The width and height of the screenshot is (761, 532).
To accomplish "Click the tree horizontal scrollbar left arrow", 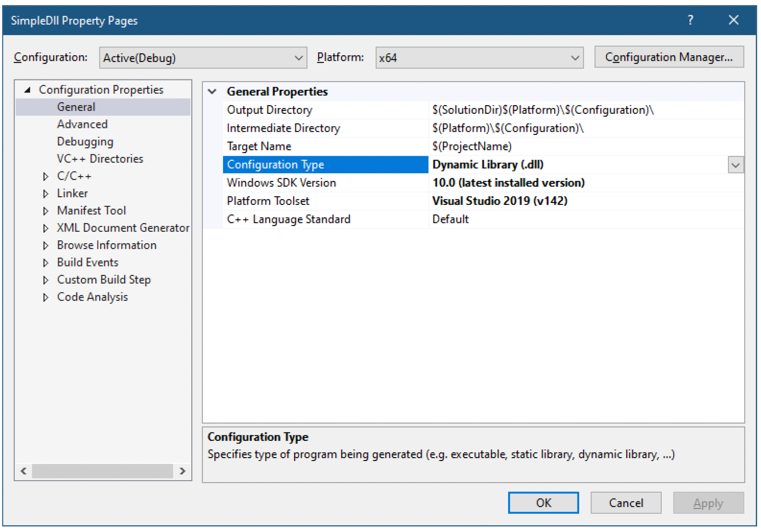I will 24,471.
